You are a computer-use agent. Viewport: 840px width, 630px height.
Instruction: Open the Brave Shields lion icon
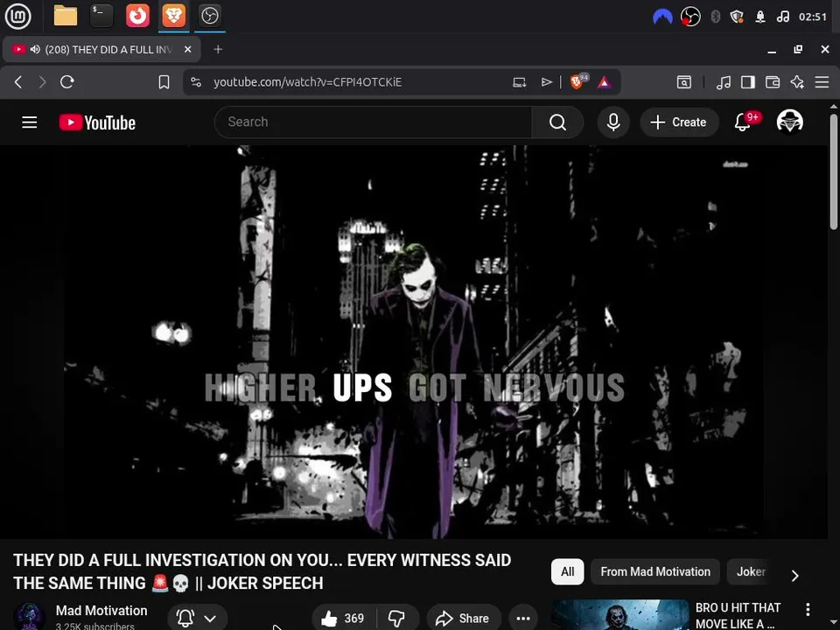click(577, 82)
